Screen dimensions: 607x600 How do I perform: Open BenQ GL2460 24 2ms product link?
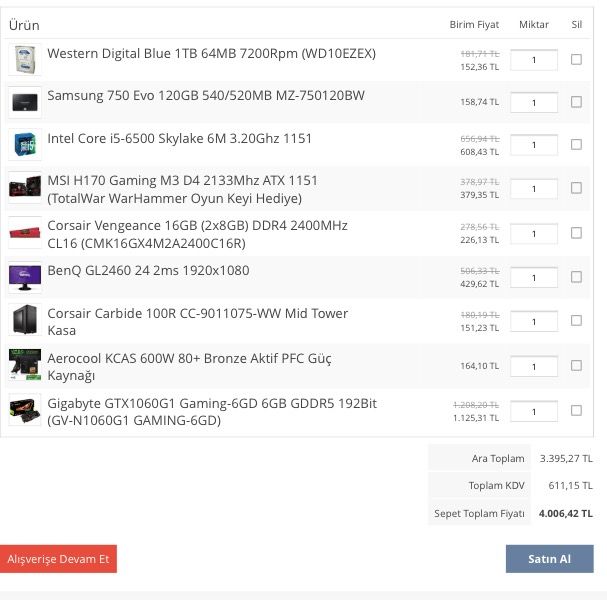pyautogui.click(x=148, y=271)
